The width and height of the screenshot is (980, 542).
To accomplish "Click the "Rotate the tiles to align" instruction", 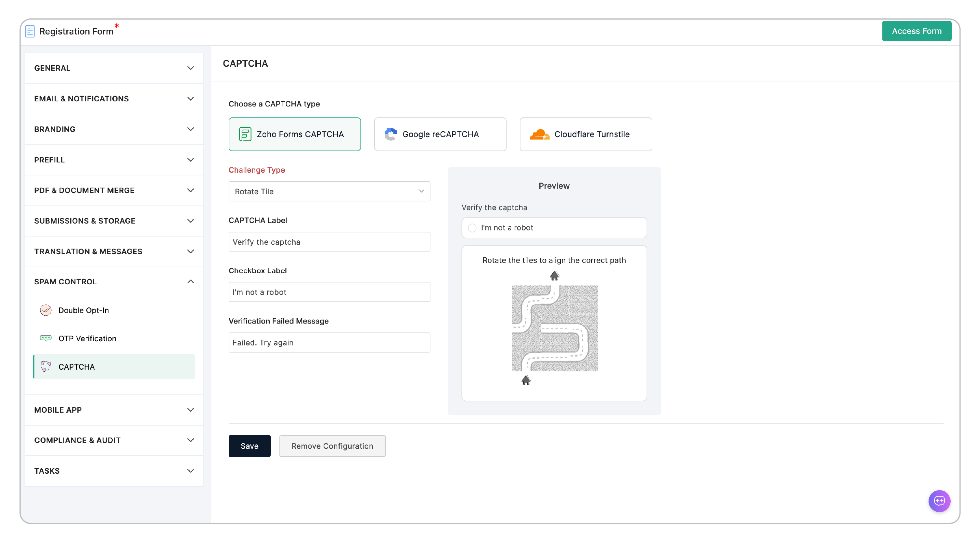I will click(554, 260).
